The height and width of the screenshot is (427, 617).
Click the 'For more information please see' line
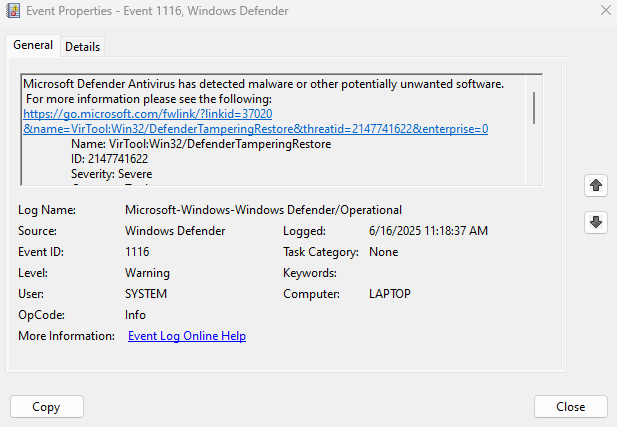149,99
